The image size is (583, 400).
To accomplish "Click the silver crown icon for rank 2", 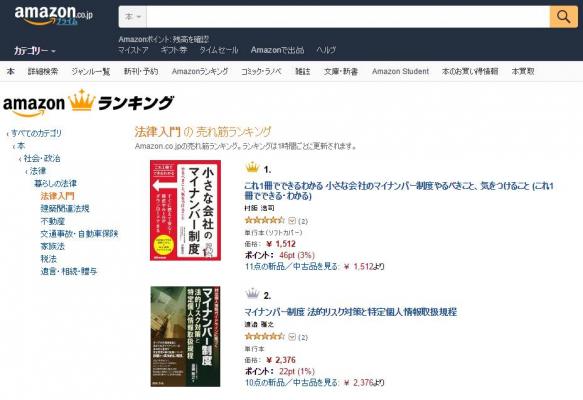I will (252, 294).
